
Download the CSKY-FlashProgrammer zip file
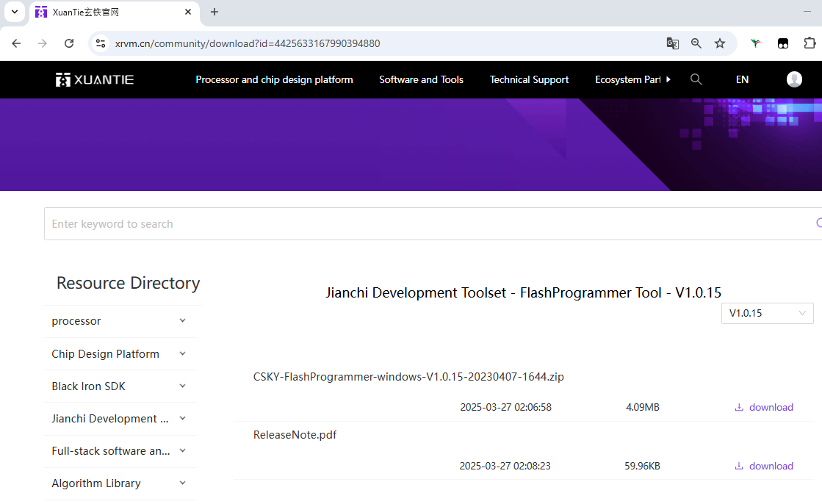[x=764, y=407]
